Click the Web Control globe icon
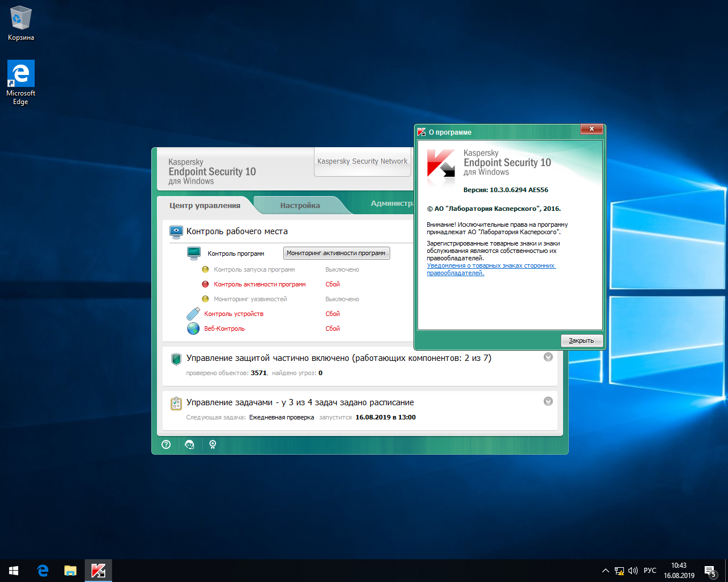 193,329
